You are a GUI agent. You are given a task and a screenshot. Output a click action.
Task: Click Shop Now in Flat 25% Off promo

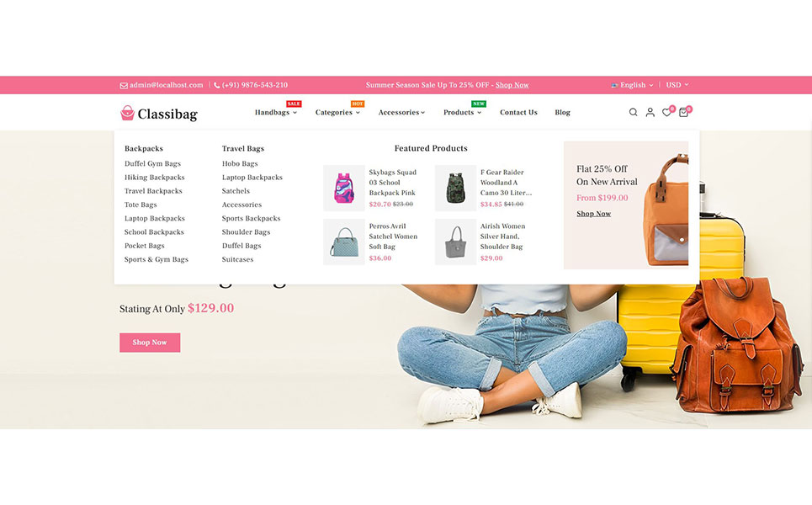click(593, 214)
